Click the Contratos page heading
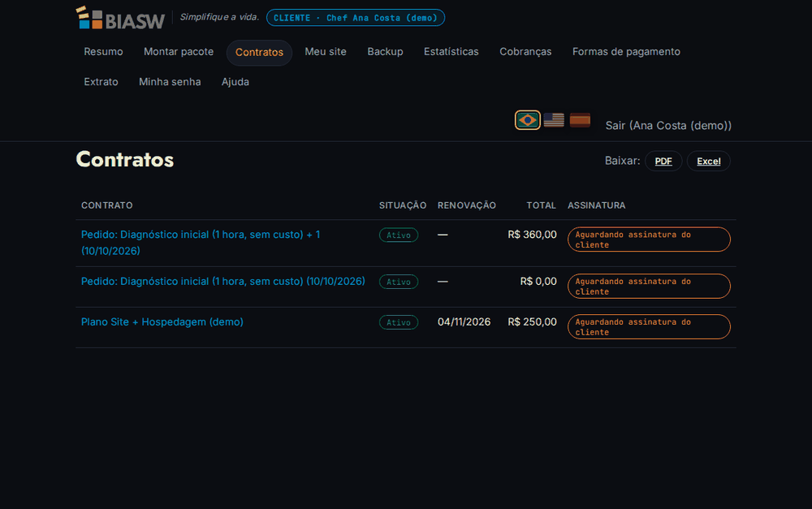The width and height of the screenshot is (812, 509). pos(125,159)
